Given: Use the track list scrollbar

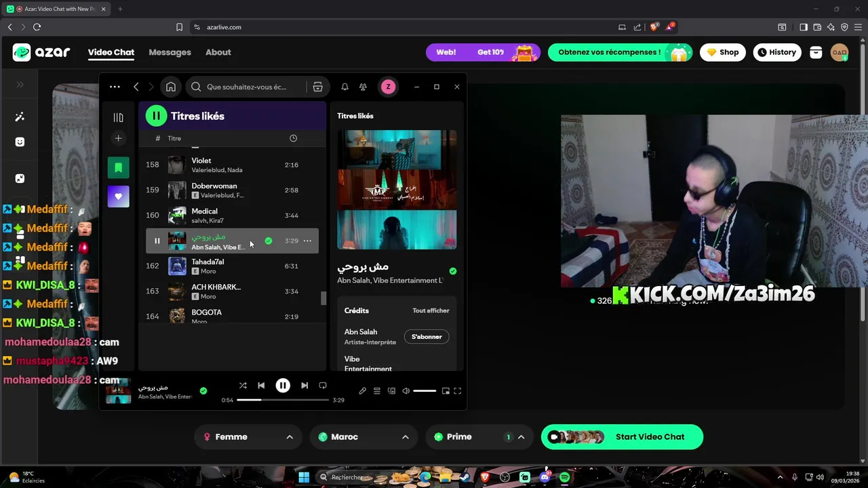Looking at the screenshot, I should click(x=323, y=298).
